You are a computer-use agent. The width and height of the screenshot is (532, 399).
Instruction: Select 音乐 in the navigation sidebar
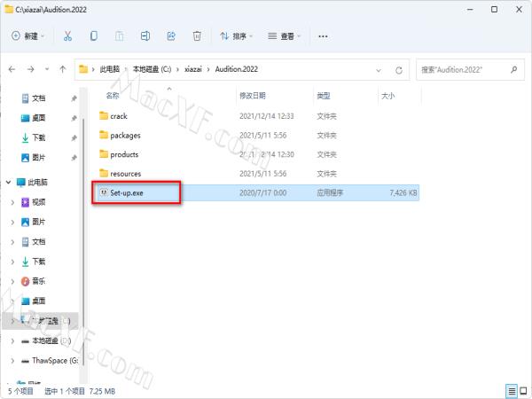pyautogui.click(x=38, y=281)
